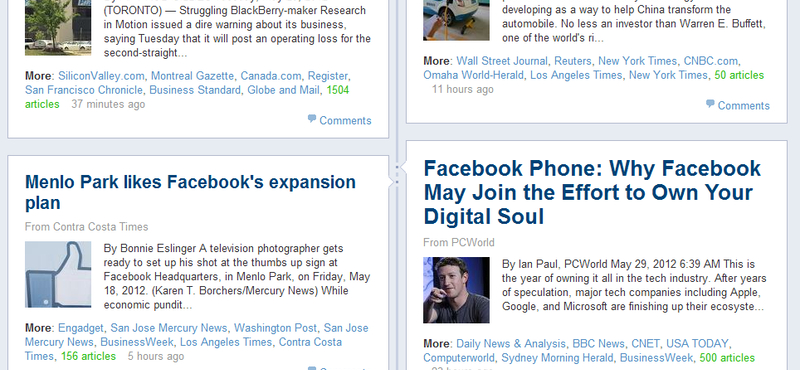Open the BBC News source link
Screen dimensions: 800x370
click(598, 344)
